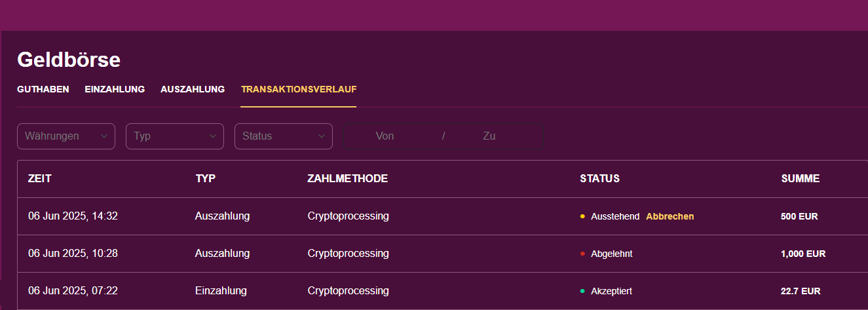Click the yellow Ausstehend status dot

pos(582,216)
